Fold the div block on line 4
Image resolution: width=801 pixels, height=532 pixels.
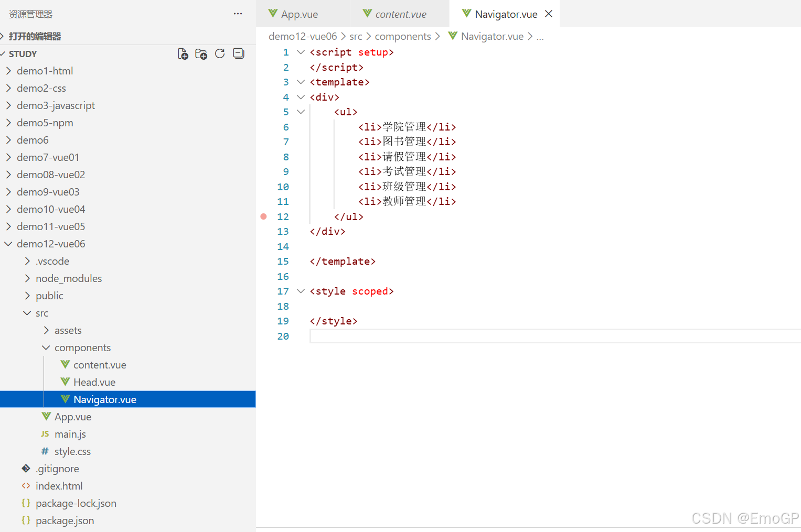[x=301, y=97]
